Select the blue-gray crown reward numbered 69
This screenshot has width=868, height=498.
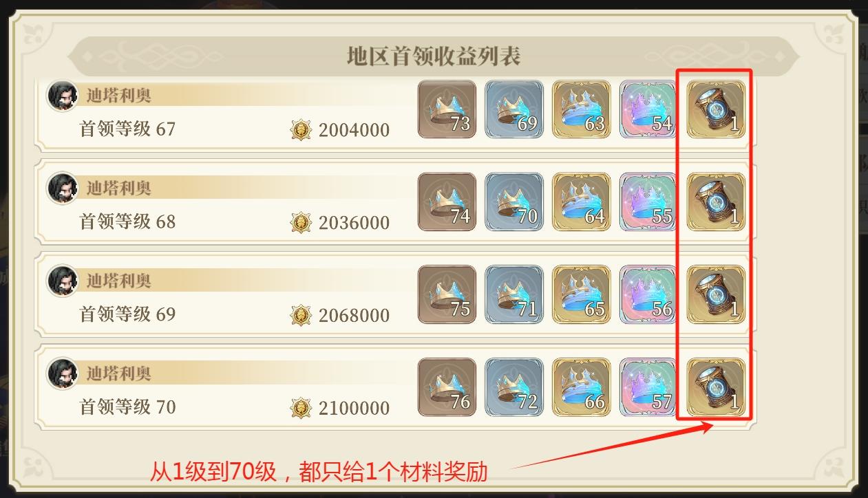point(514,109)
